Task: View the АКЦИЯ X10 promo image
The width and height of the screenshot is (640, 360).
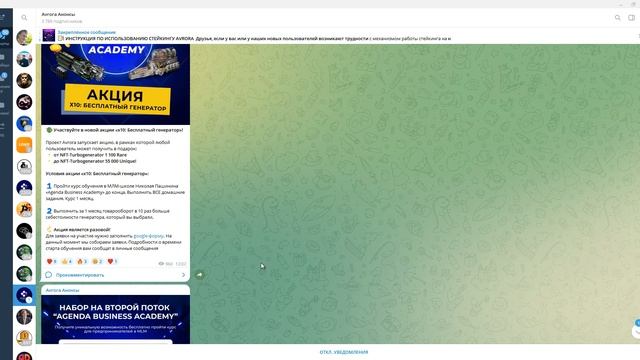Action: tap(116, 84)
